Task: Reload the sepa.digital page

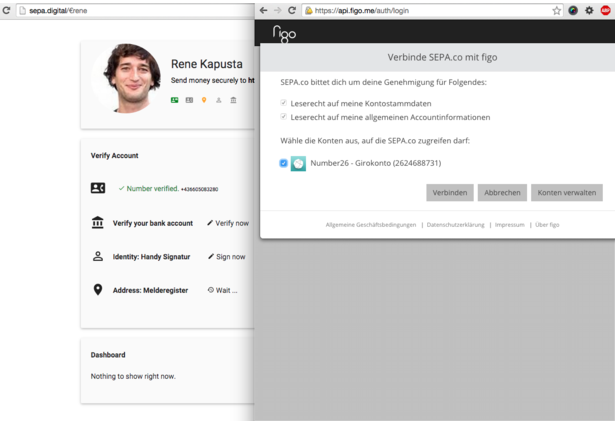Action: point(6,10)
